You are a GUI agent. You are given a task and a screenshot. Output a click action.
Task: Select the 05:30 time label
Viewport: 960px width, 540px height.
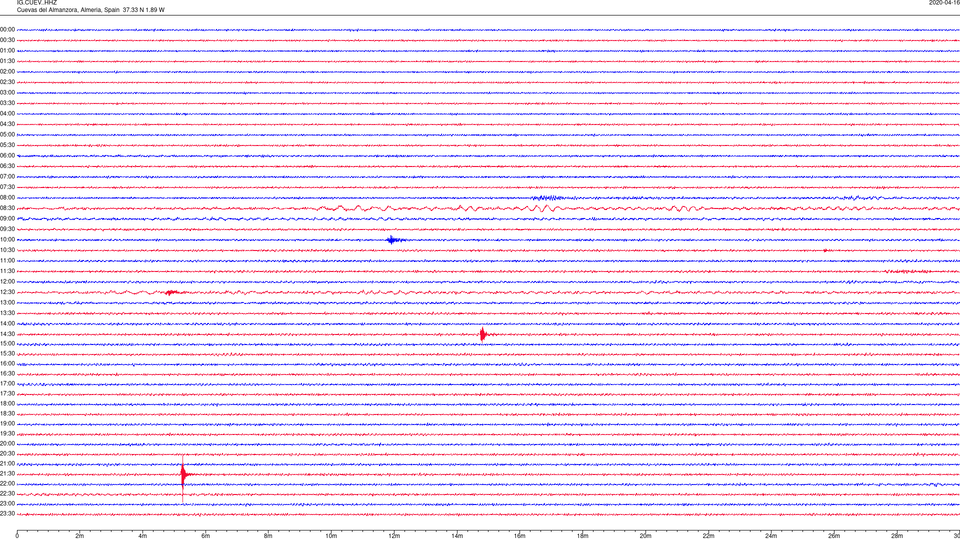point(7,145)
